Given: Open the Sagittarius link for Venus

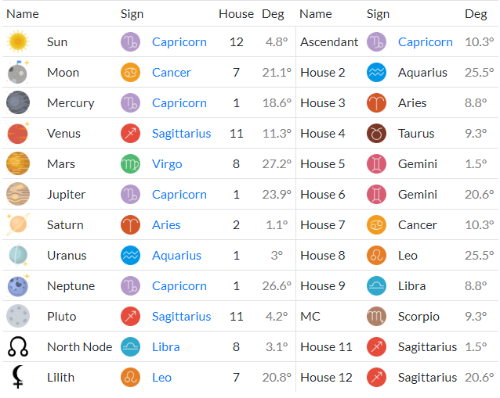Looking at the screenshot, I should click(x=181, y=134).
